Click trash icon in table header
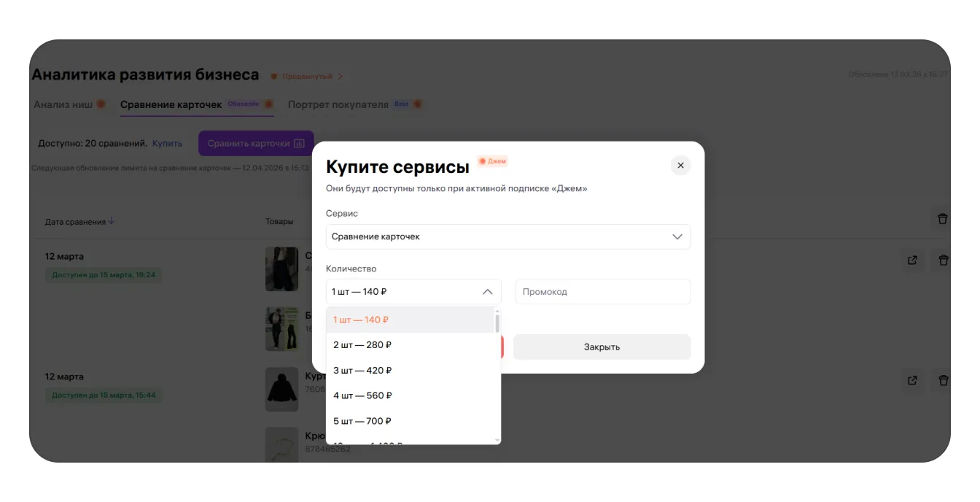Image resolution: width=980 pixels, height=502 pixels. click(x=942, y=219)
